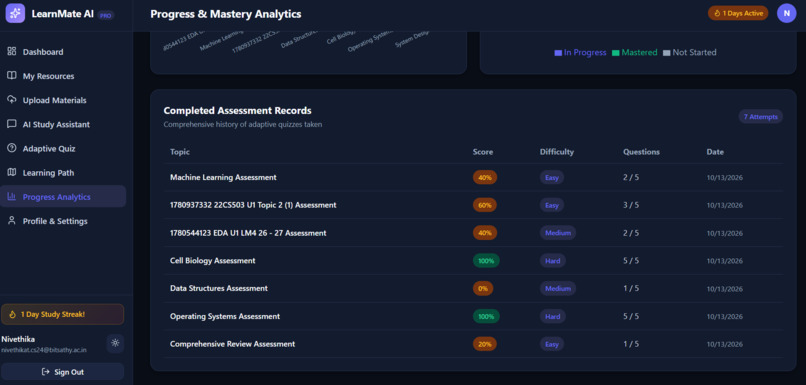Viewport: 806px width, 385px height.
Task: Click the Topic column header
Action: click(179, 152)
